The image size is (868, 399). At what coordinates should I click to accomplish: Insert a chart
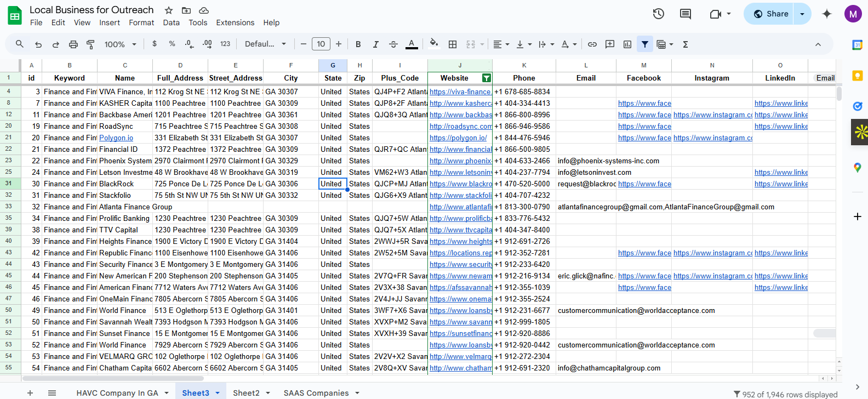tap(627, 44)
